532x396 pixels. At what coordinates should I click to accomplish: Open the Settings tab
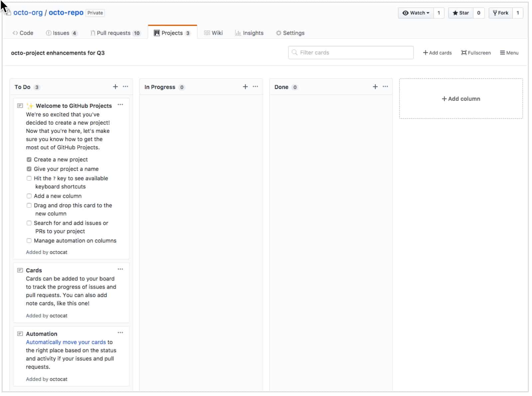coord(290,33)
